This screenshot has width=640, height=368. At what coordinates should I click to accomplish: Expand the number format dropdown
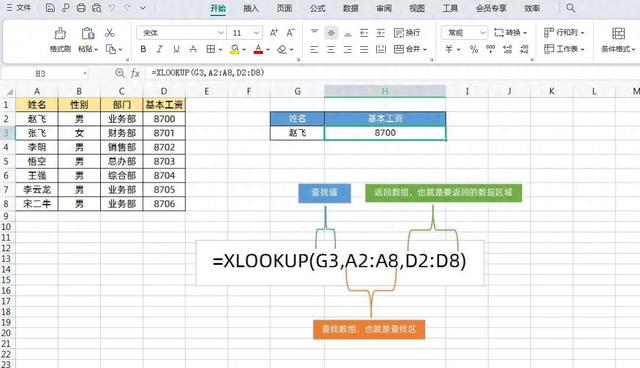click(x=464, y=33)
